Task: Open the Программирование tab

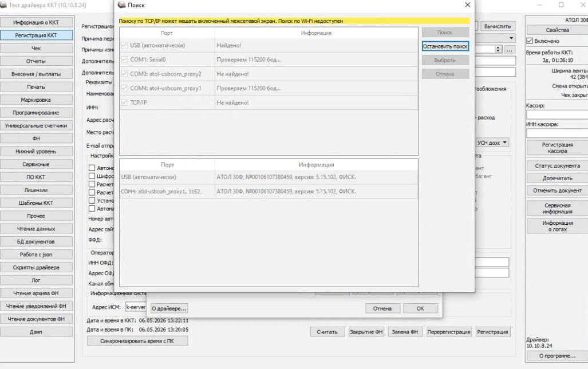Action: [x=37, y=113]
